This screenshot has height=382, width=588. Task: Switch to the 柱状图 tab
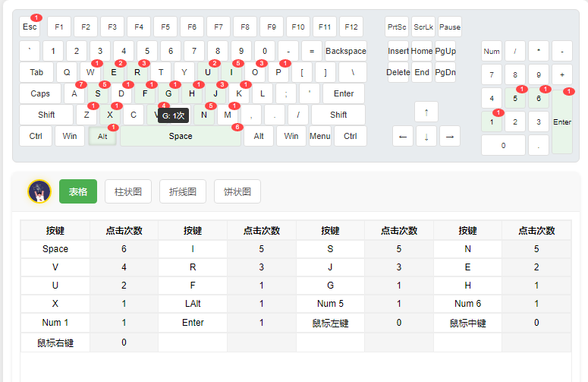point(128,191)
